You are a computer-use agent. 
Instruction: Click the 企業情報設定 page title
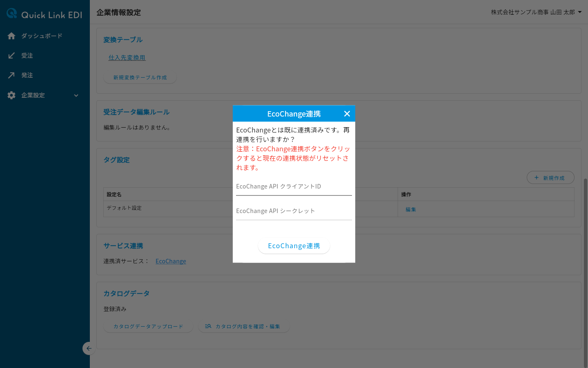click(119, 12)
